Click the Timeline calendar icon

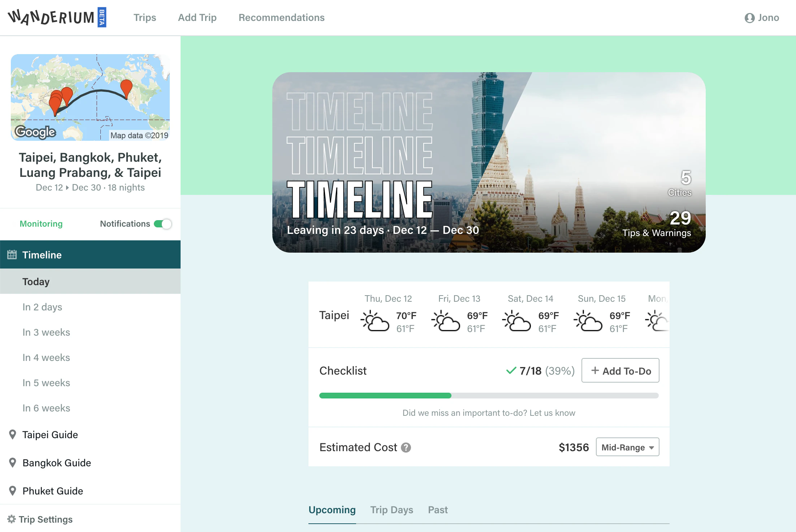(12, 255)
